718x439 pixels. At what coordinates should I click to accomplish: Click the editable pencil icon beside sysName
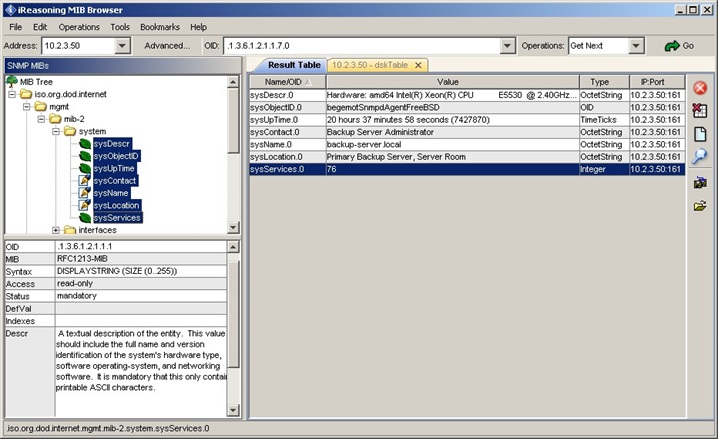(85, 193)
